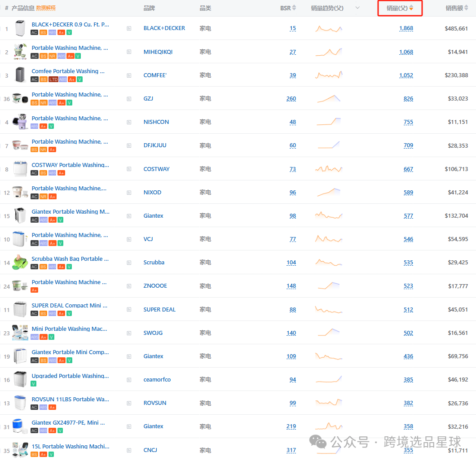Open sales figure 1,868 for BLACK+DECKER
476x461 pixels.
tap(406, 29)
